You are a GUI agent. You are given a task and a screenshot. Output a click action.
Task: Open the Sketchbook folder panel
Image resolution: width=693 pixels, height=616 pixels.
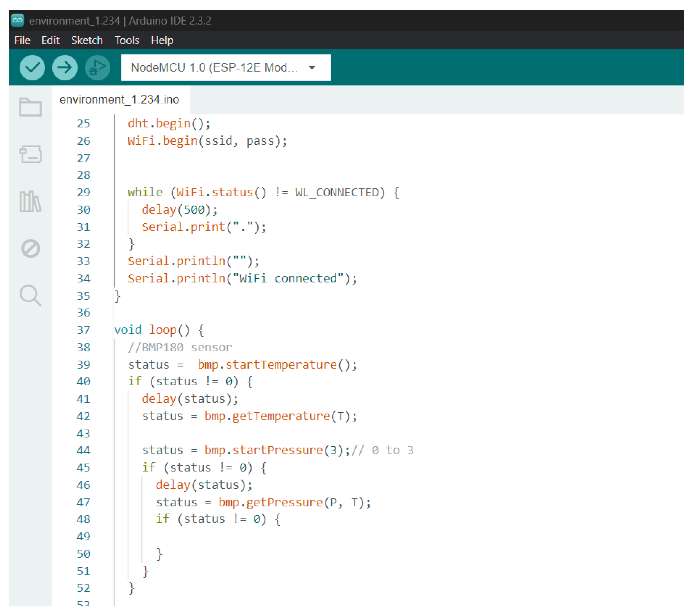point(31,107)
